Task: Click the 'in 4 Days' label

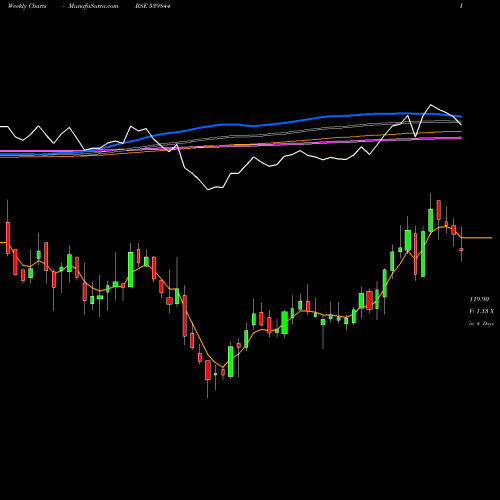Action: [x=481, y=323]
